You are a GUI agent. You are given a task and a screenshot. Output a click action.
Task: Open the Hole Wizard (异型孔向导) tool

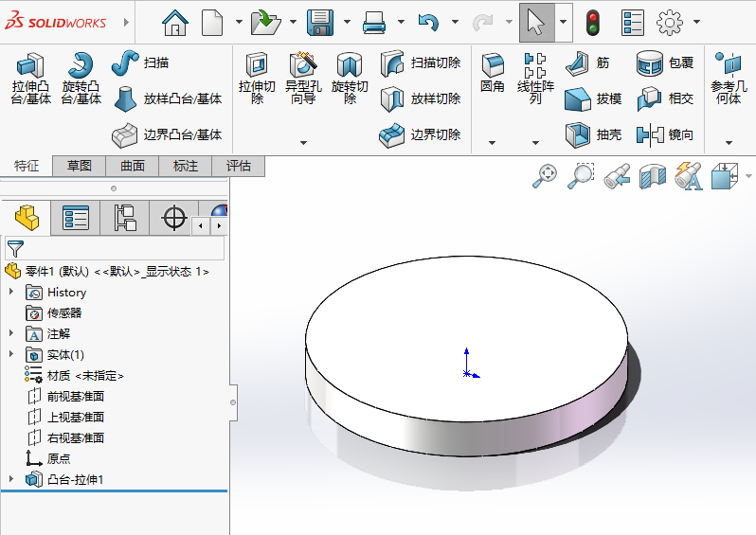coord(303,66)
